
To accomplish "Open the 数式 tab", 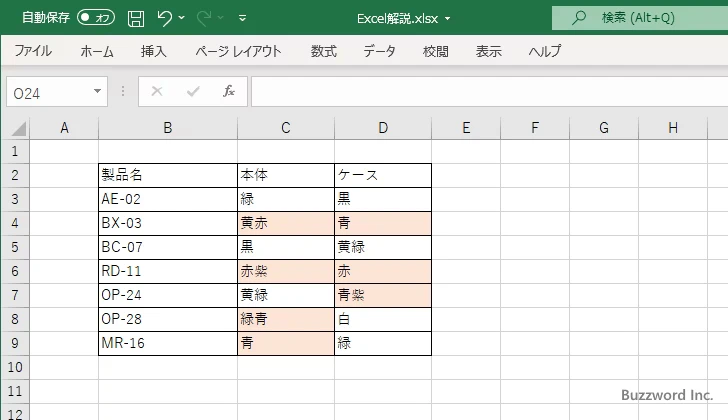I will pos(324,51).
